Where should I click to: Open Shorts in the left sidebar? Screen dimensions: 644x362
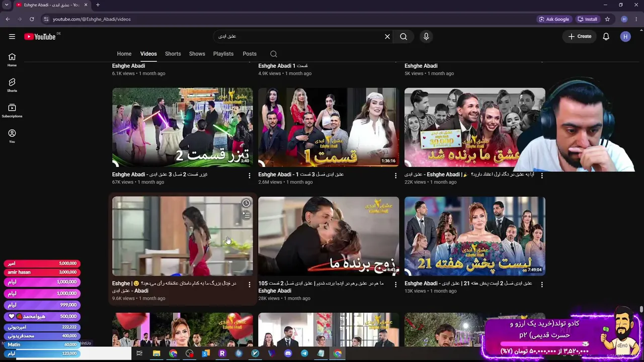tap(12, 85)
